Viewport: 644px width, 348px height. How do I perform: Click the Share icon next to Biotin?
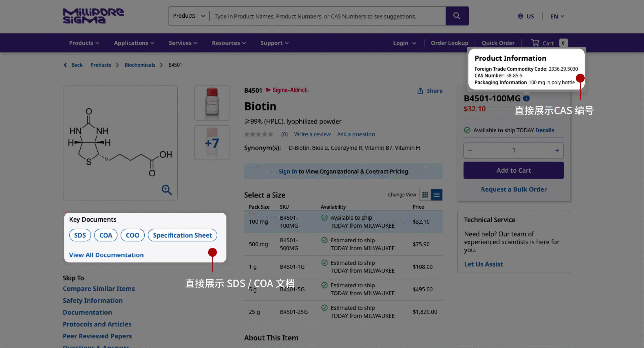[x=421, y=91]
